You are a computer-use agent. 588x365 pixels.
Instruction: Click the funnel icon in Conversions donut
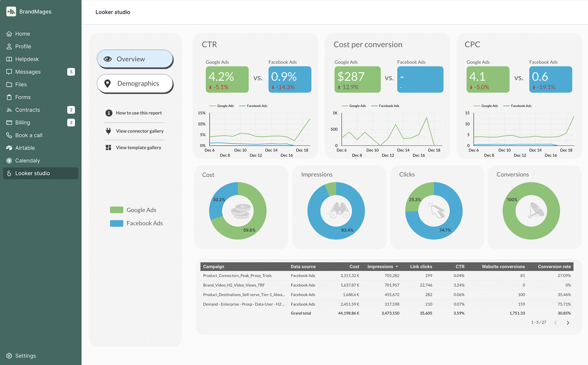click(536, 210)
